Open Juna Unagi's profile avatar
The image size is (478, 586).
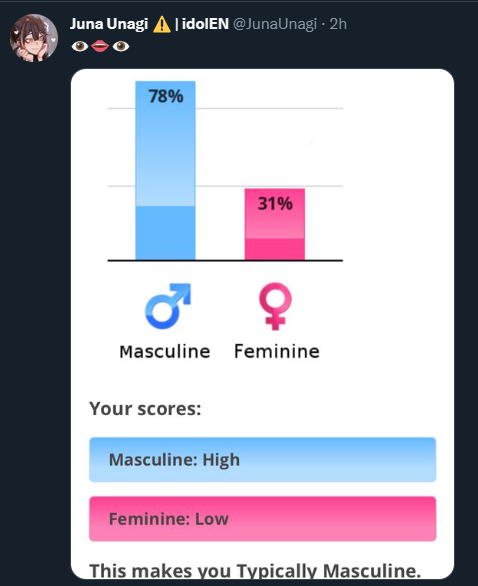[34, 38]
